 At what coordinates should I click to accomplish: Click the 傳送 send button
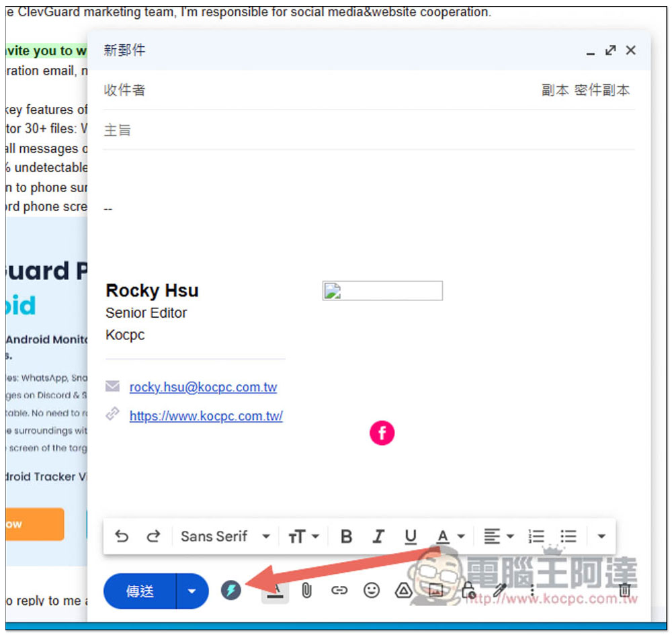[140, 591]
